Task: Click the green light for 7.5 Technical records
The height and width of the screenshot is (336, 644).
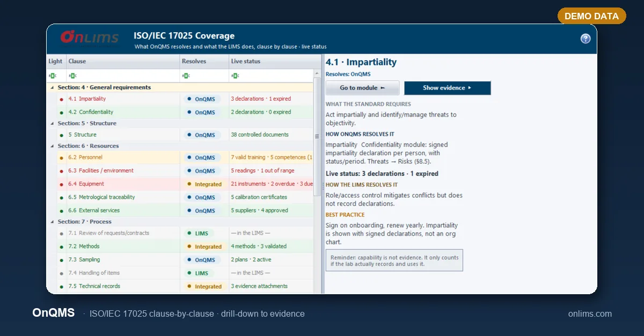Action: pos(62,286)
